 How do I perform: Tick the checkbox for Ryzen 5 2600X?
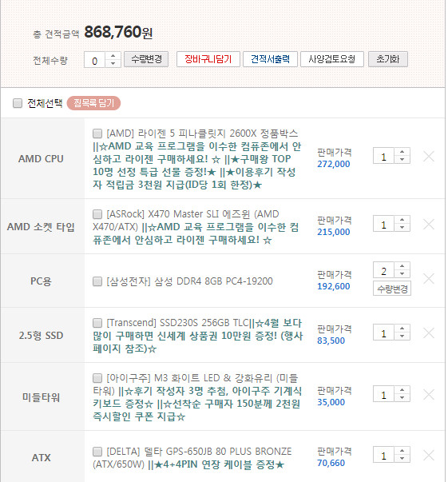pyautogui.click(x=97, y=133)
